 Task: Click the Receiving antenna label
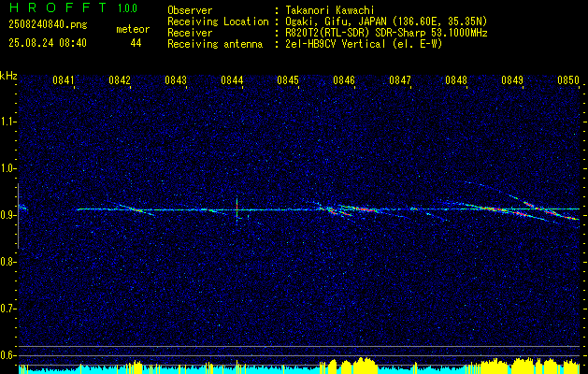[x=215, y=44]
